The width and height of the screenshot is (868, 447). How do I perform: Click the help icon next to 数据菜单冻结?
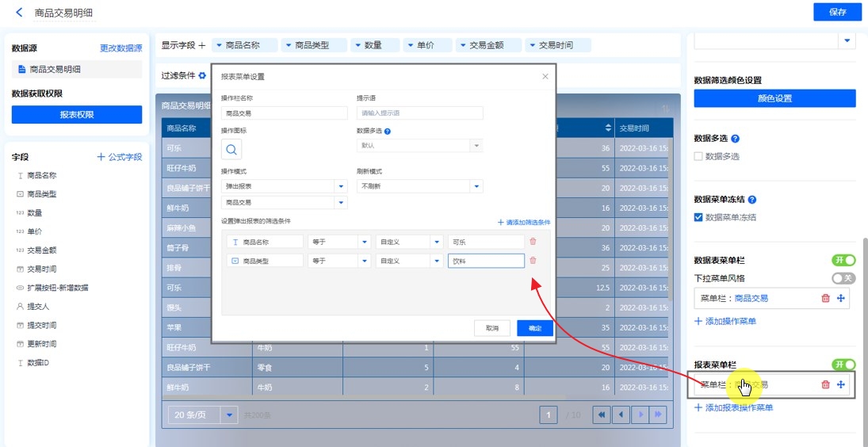tap(752, 201)
